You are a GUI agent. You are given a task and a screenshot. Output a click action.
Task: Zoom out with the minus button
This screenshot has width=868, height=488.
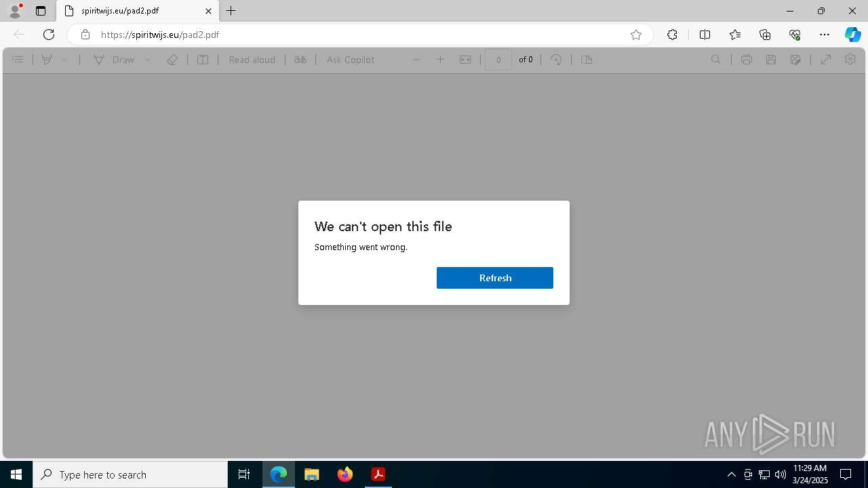416,60
